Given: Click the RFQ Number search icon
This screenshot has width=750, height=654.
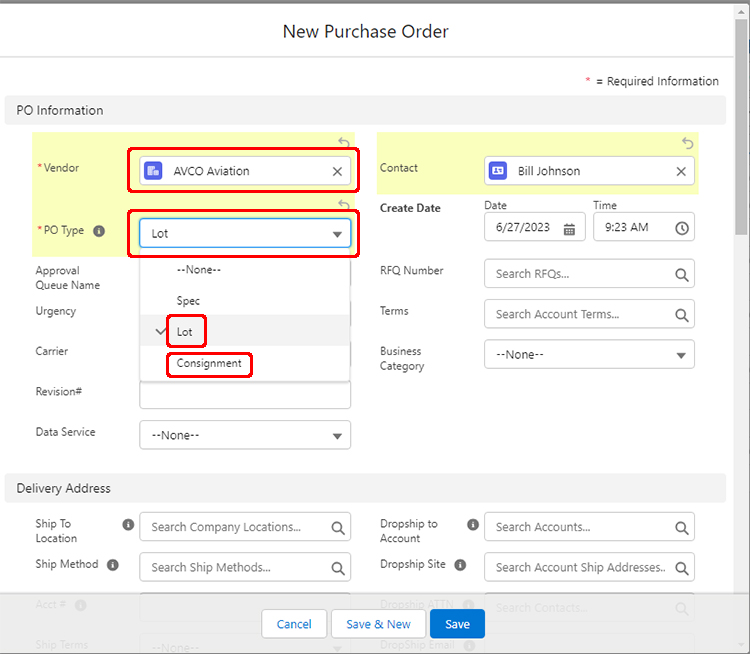Looking at the screenshot, I should 681,274.
